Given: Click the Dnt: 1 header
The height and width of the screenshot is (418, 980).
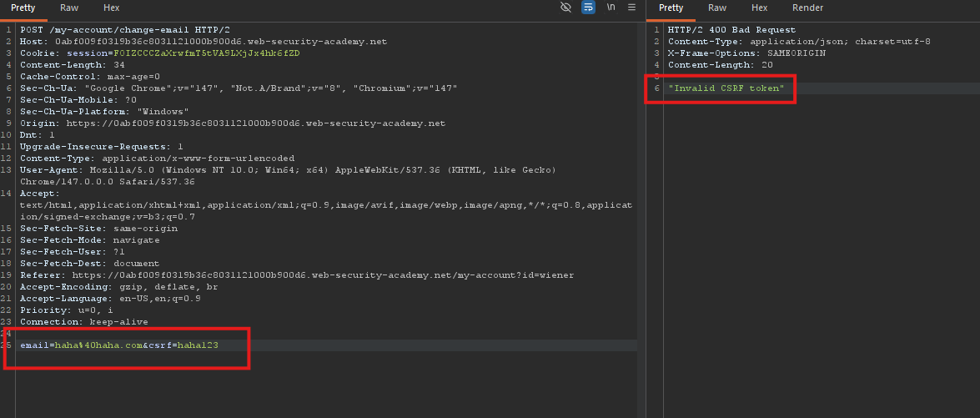Looking at the screenshot, I should [38, 135].
